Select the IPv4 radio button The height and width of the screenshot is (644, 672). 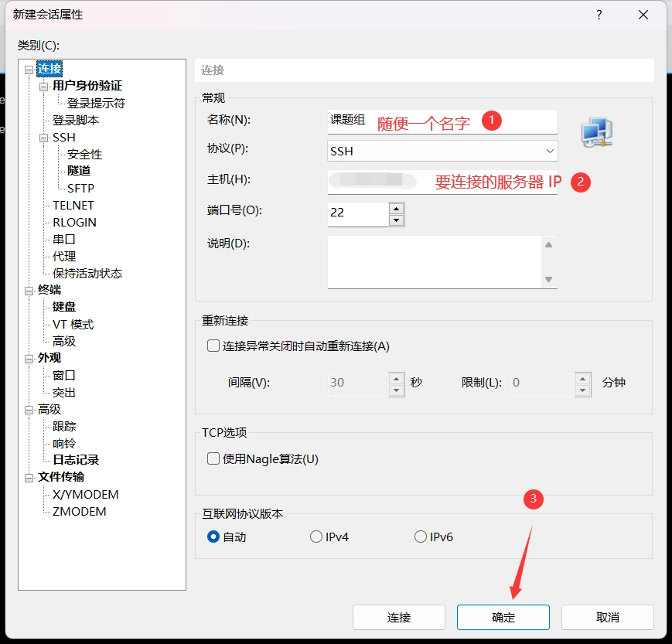pyautogui.click(x=316, y=537)
